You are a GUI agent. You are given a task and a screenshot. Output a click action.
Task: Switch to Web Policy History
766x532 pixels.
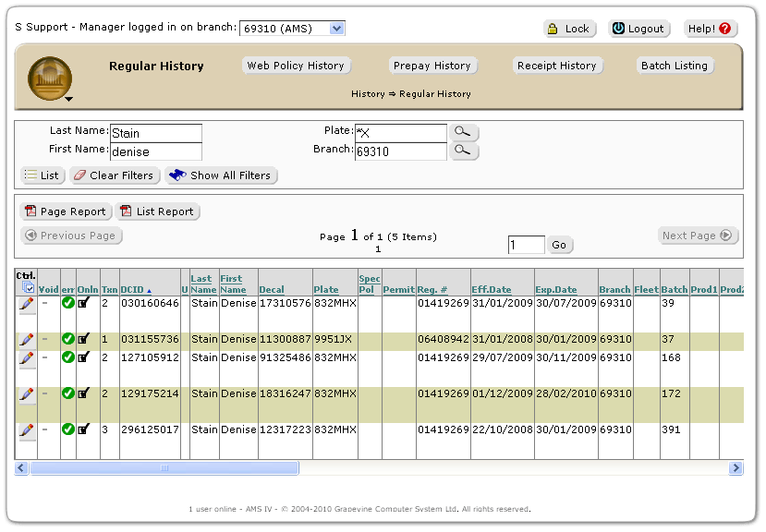coord(295,66)
